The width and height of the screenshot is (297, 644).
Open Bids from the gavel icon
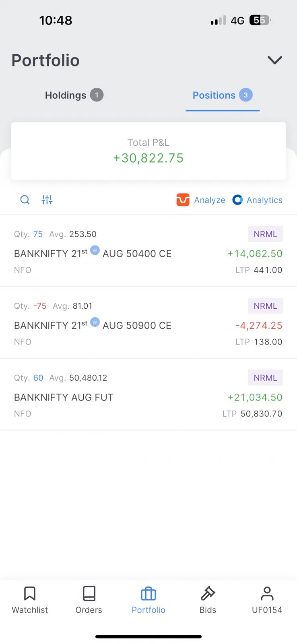[208, 593]
